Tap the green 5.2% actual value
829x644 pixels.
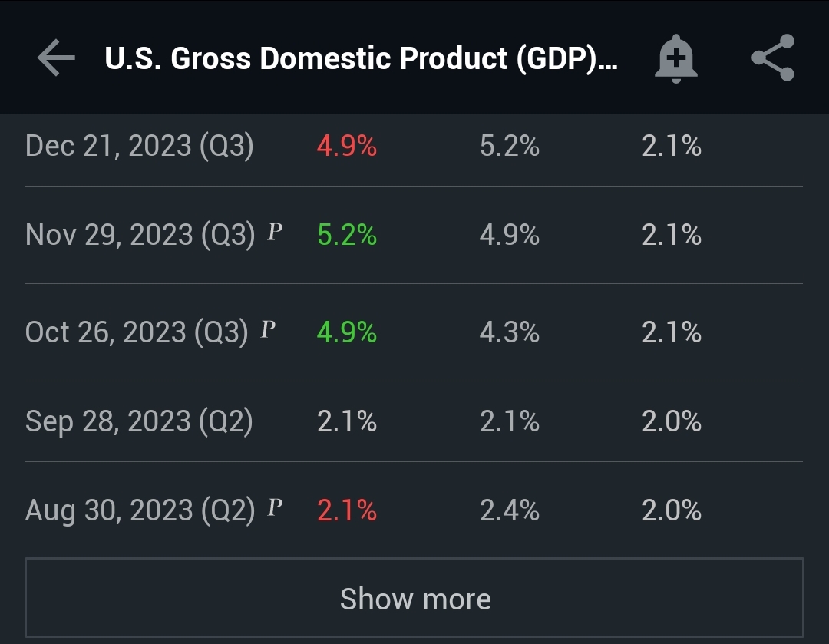point(347,235)
